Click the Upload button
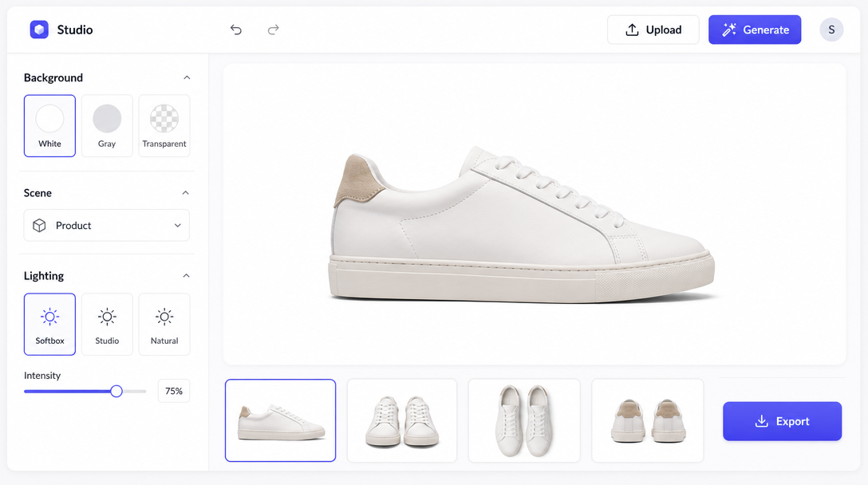 [x=653, y=30]
